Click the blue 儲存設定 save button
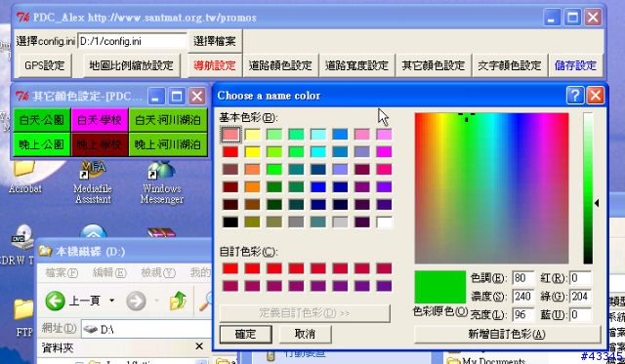 [575, 65]
